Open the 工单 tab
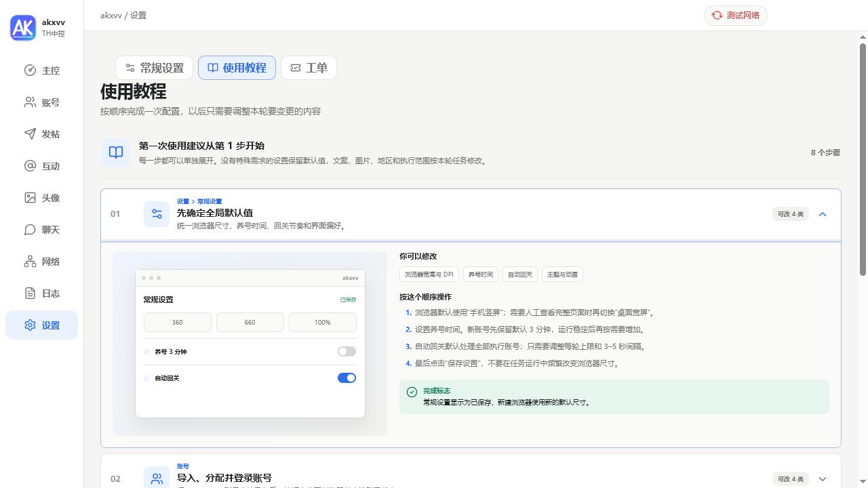This screenshot has width=868, height=488. point(309,68)
